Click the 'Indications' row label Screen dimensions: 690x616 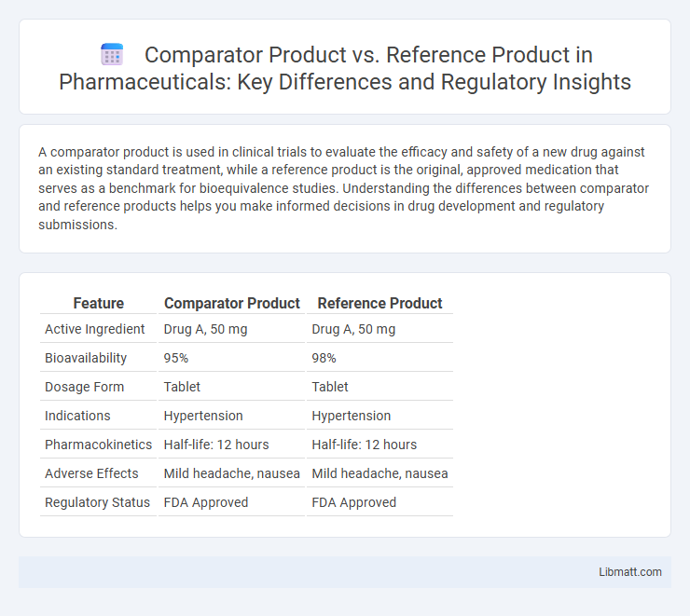pos(77,416)
